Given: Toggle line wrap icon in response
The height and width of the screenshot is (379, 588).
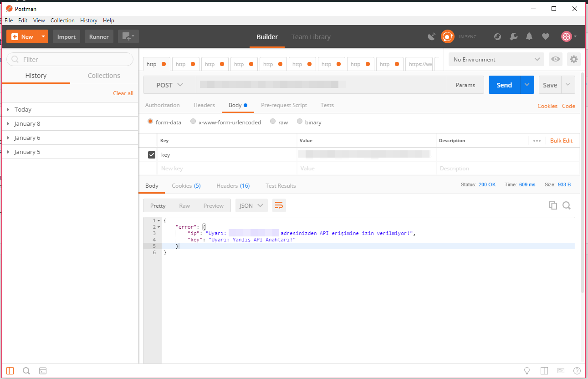Looking at the screenshot, I should coord(279,205).
